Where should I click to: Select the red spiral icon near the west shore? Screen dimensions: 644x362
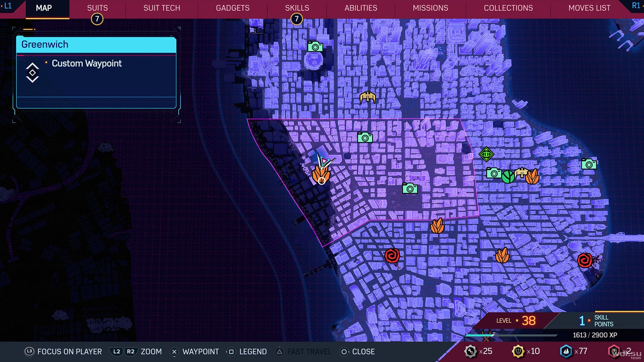pos(392,256)
